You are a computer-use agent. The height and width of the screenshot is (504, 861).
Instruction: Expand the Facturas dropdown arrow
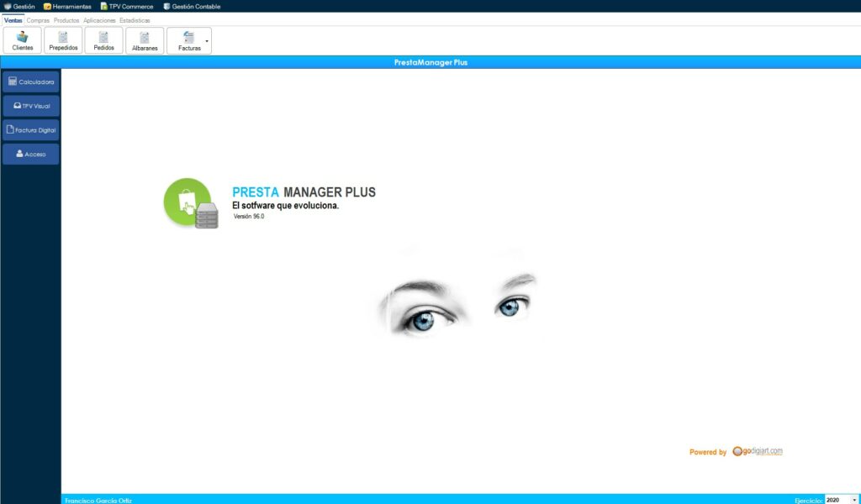coord(207,41)
